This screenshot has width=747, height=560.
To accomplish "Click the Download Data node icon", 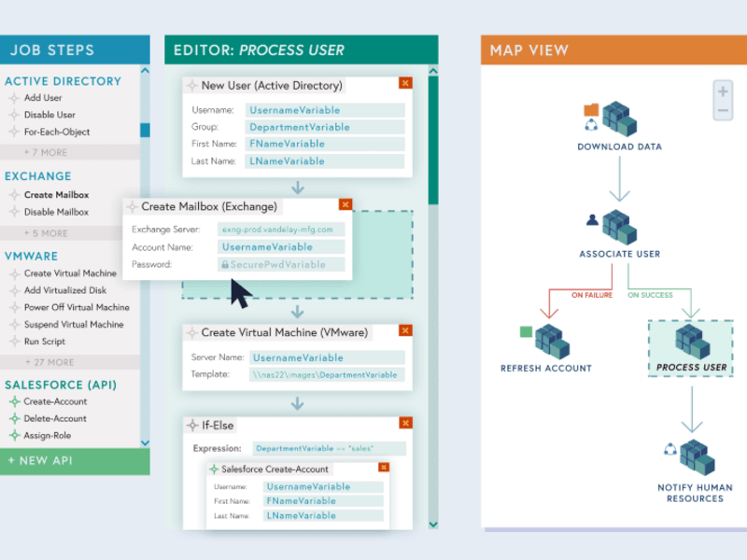I will point(619,119).
